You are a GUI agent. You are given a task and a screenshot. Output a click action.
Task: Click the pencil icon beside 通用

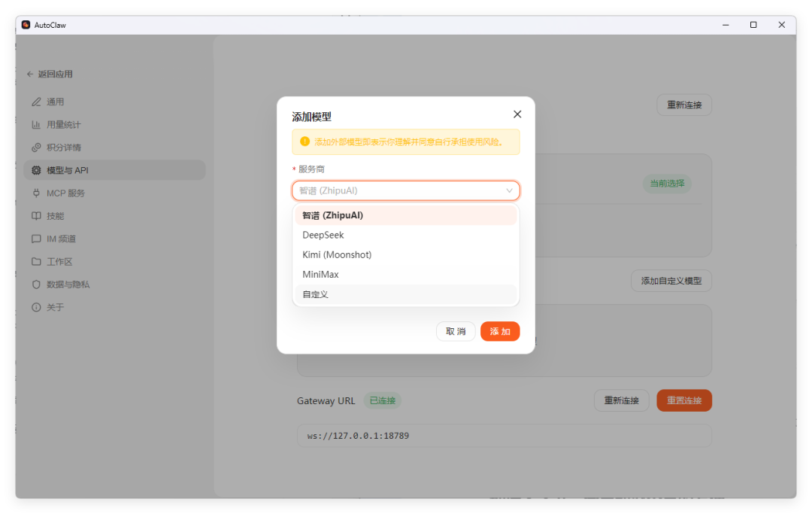tap(36, 102)
